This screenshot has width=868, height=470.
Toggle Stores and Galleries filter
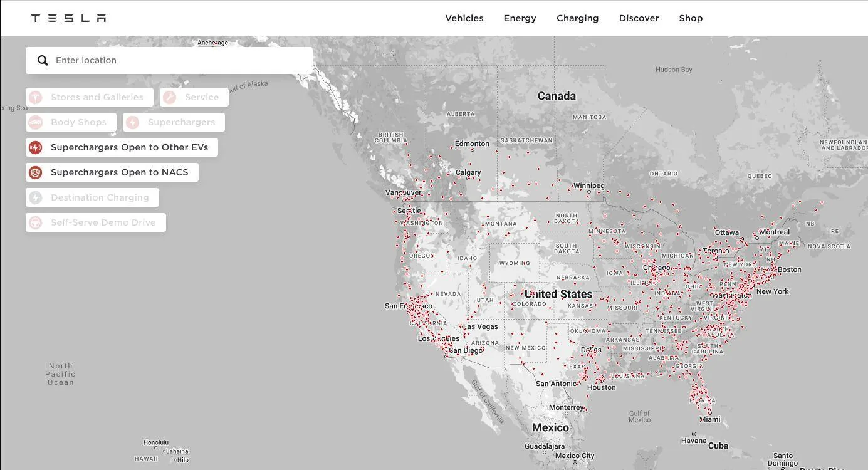(x=90, y=97)
